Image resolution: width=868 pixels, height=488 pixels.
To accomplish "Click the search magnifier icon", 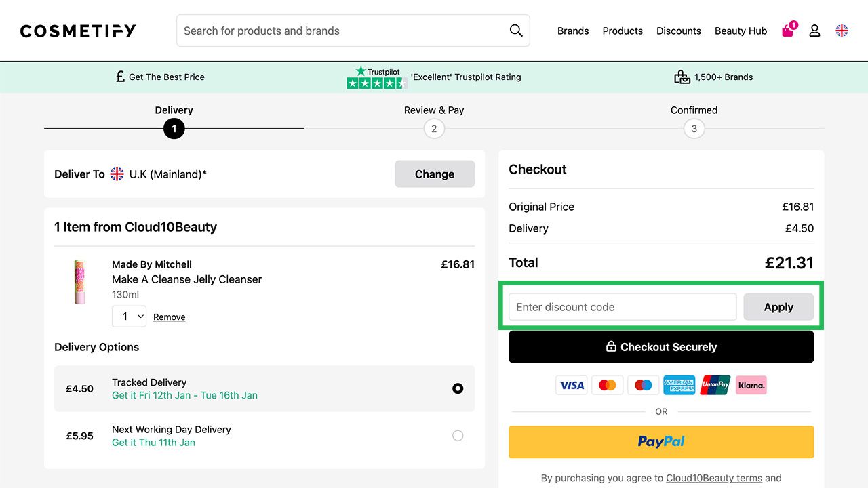I will [x=516, y=30].
